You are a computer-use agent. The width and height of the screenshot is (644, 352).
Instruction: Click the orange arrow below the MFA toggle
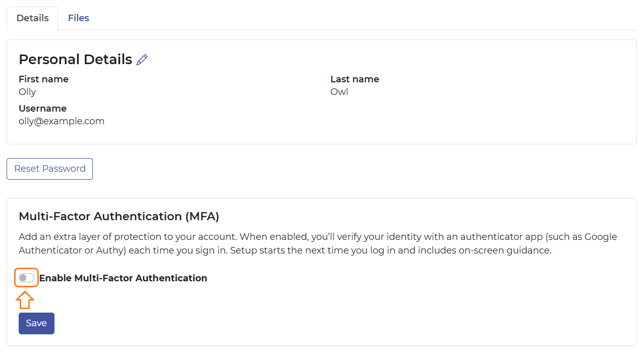point(25,300)
